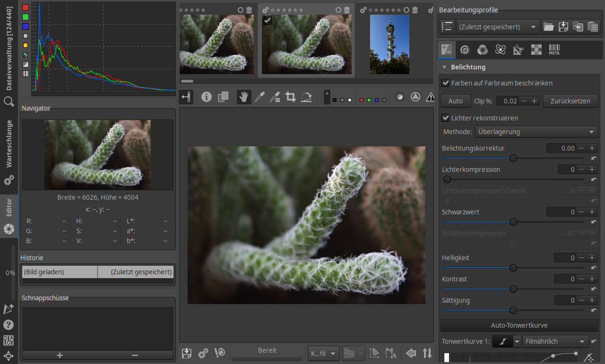The width and height of the screenshot is (605, 364).
Task: Open the Detail tools tab
Action: [x=465, y=50]
